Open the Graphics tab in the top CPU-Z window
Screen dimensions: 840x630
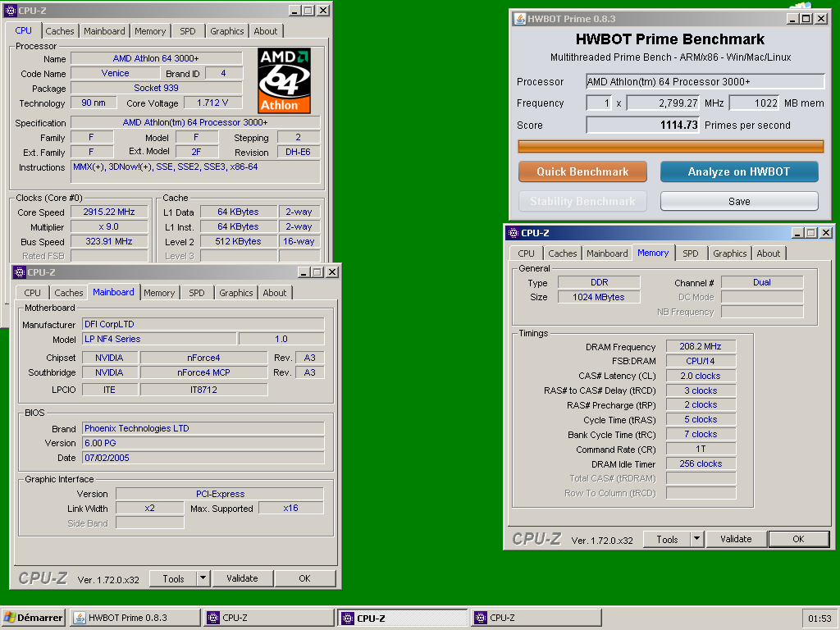tap(227, 31)
